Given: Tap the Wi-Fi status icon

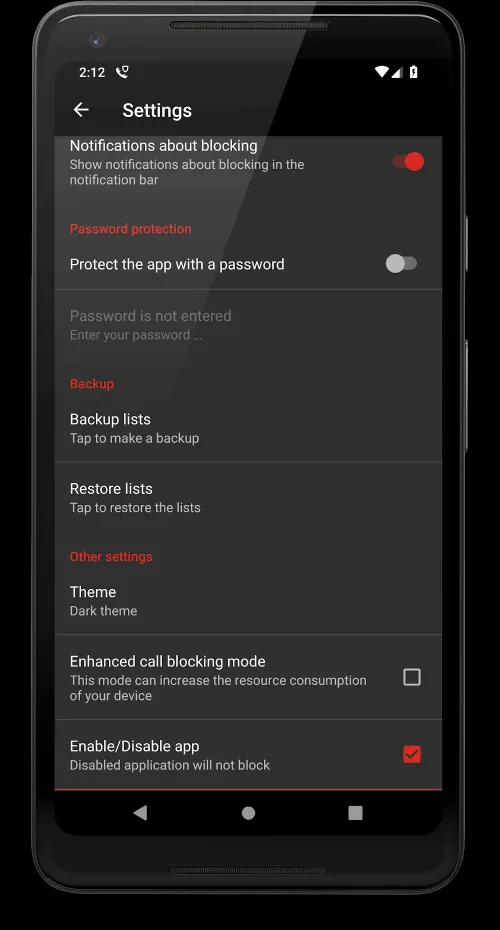Looking at the screenshot, I should (x=381, y=72).
